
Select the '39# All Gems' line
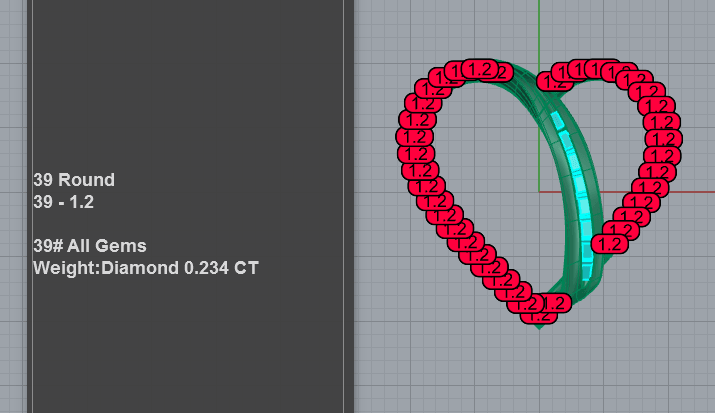[90, 246]
